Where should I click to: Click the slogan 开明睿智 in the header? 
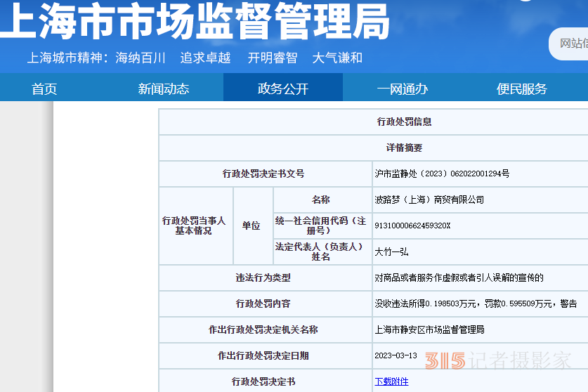[273, 58]
